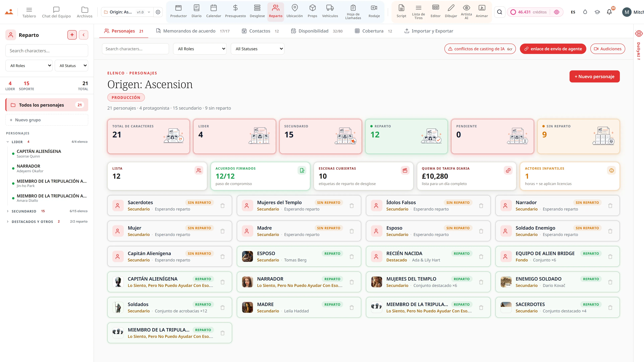Delete the Sacerdotes character card
The image size is (644, 362).
[223, 206]
